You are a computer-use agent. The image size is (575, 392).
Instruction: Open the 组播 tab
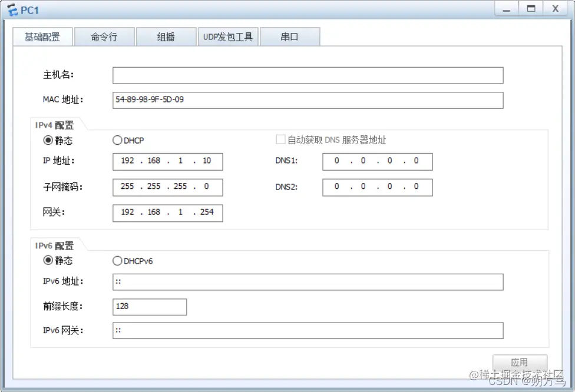166,36
